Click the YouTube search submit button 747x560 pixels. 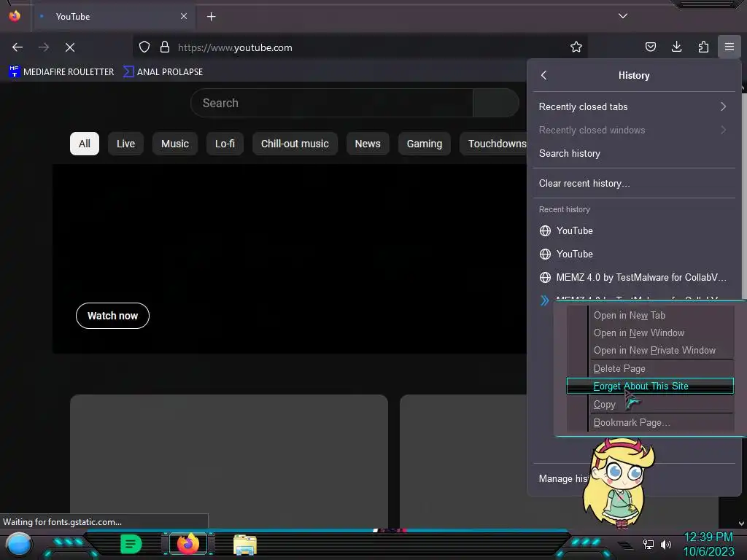[495, 103]
